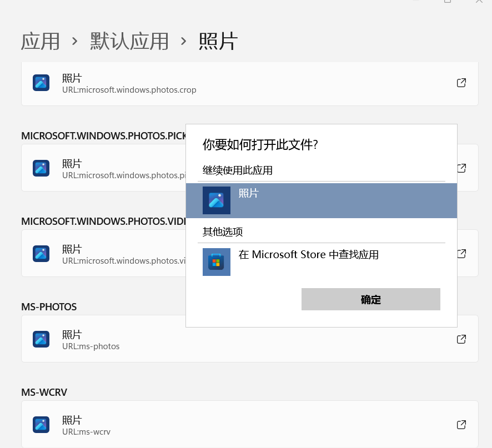
Task: Select 照片 as the app to continue using
Action: 321,200
